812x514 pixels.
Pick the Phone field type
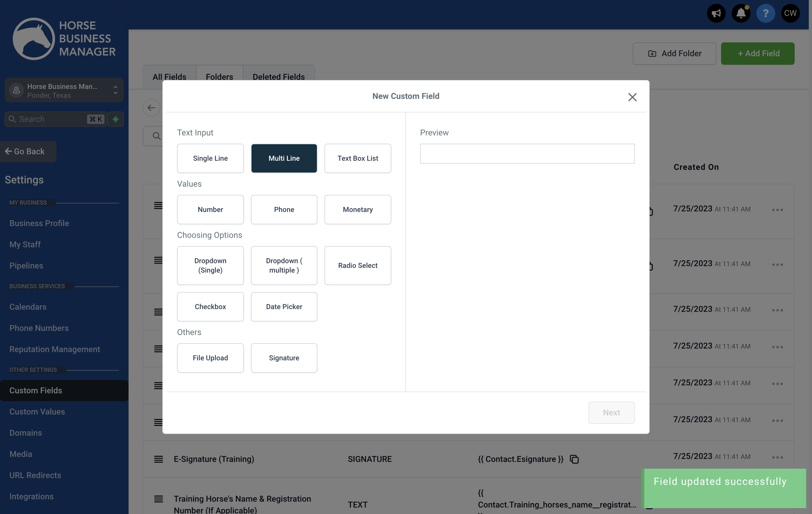(284, 210)
